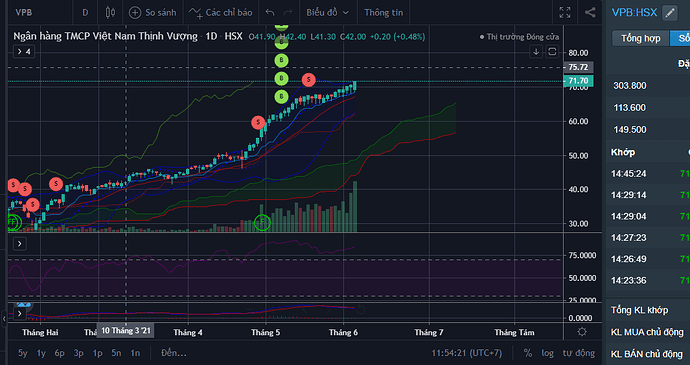Open chart settings gear icon
This screenshot has height=365, width=690.
click(582, 332)
